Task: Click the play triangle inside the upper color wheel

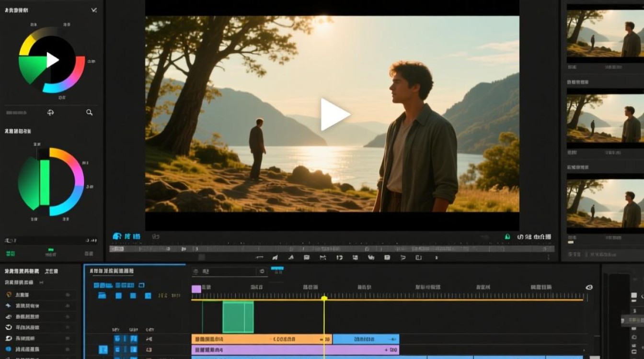Action: 52,60
